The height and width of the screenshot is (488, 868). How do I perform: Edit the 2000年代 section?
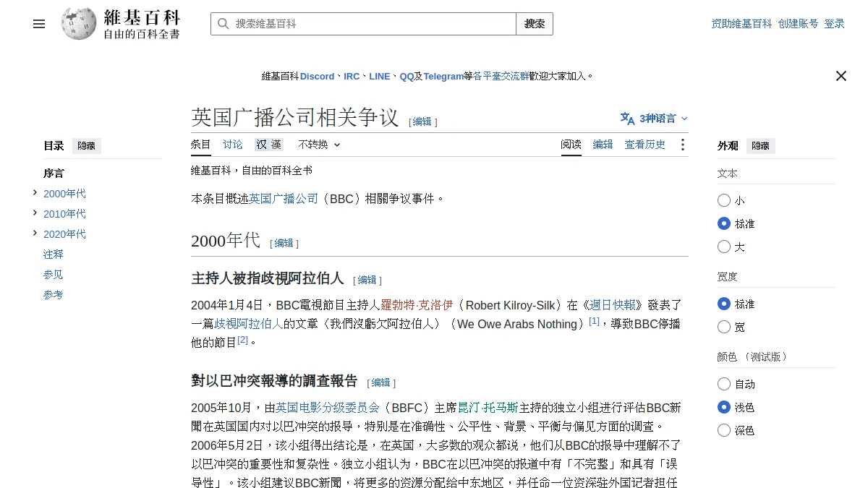[284, 244]
